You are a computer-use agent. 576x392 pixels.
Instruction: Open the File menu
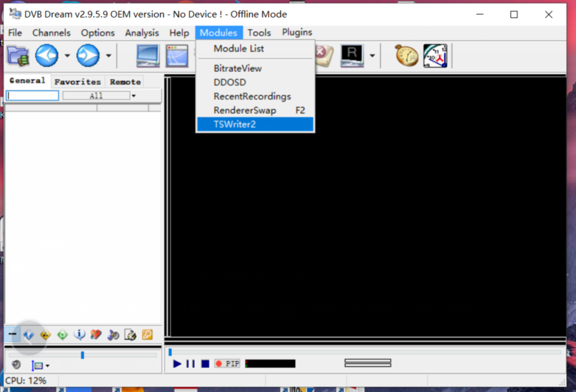[15, 32]
